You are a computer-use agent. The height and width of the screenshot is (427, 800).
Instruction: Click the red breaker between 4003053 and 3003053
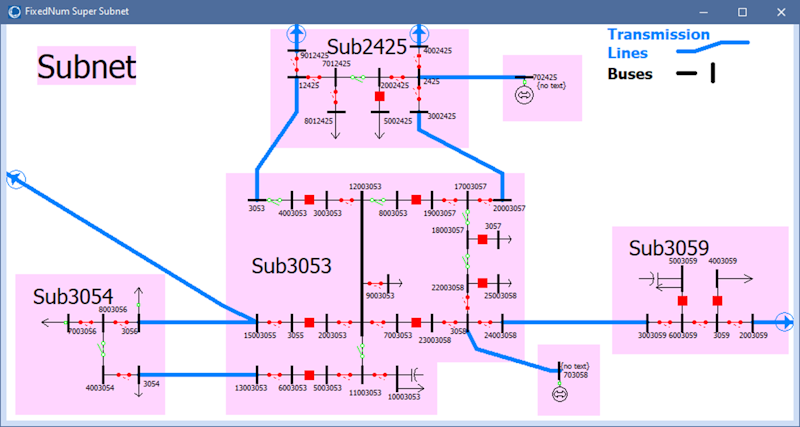(310, 200)
